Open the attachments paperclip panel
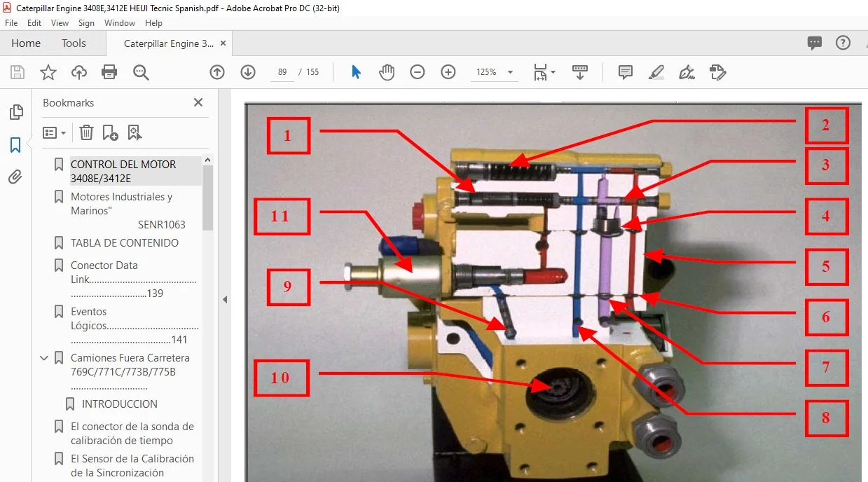This screenshot has height=482, width=868. 15,177
